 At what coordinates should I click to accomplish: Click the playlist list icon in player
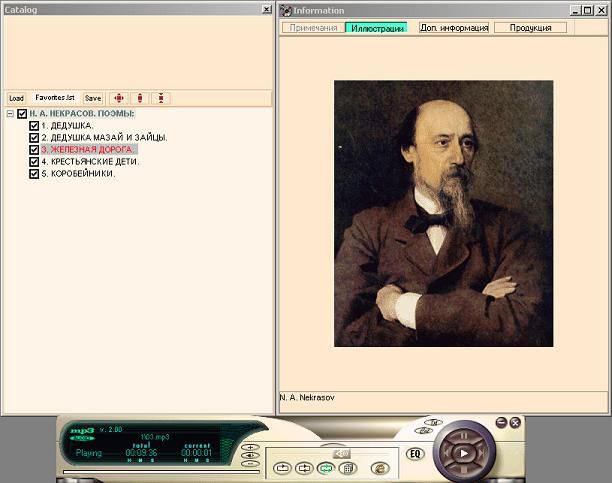[347, 467]
